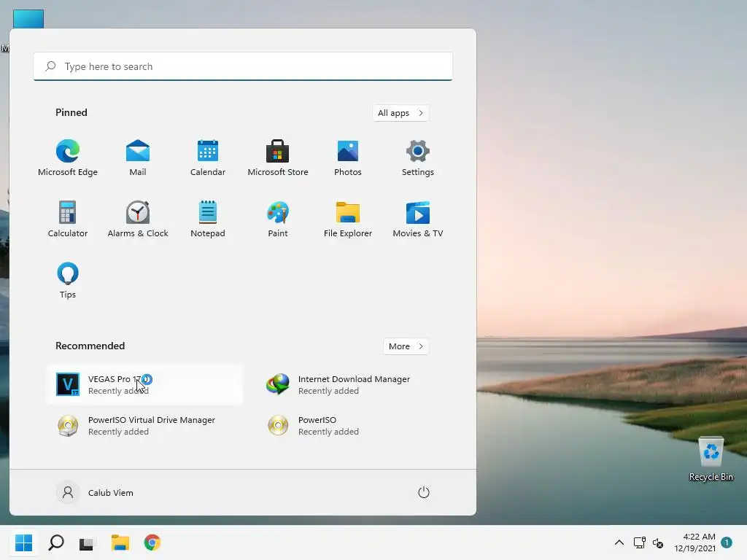
Task: Open Microsoft Edge from pinned apps
Action: (68, 157)
